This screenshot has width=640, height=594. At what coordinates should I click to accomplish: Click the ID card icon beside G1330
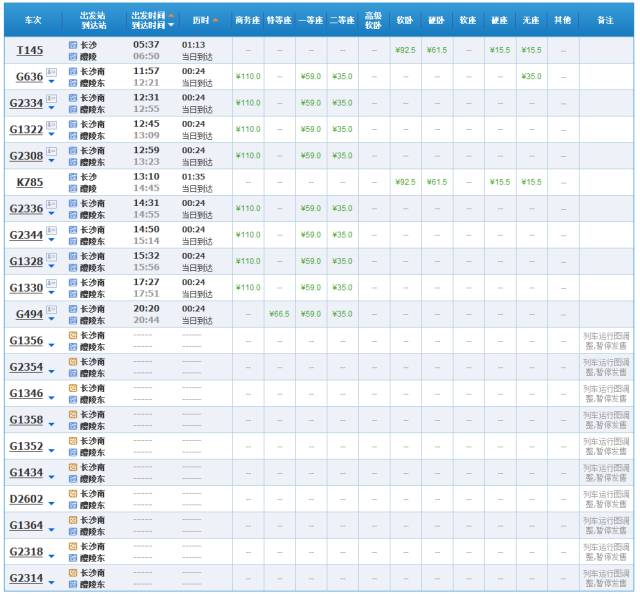51,283
